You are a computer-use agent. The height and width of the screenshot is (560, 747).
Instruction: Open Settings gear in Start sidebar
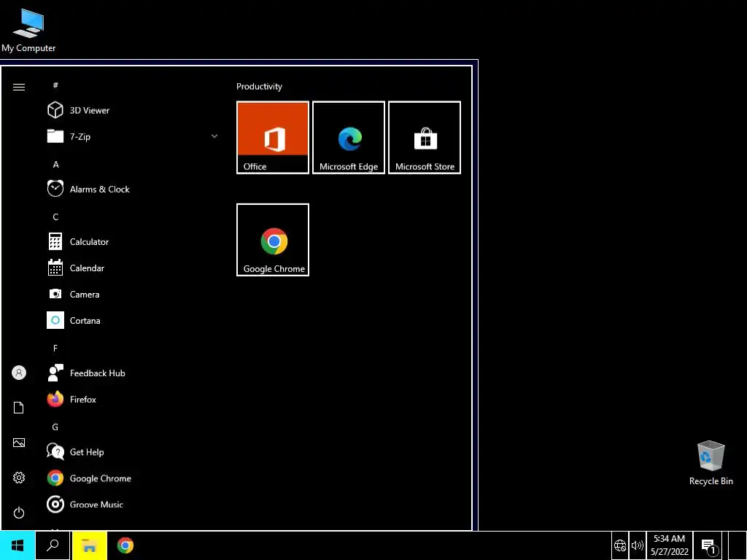(18, 478)
